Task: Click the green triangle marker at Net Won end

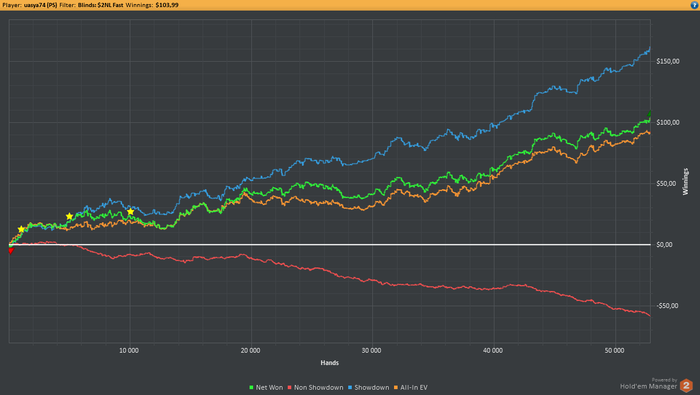Action: [650, 114]
